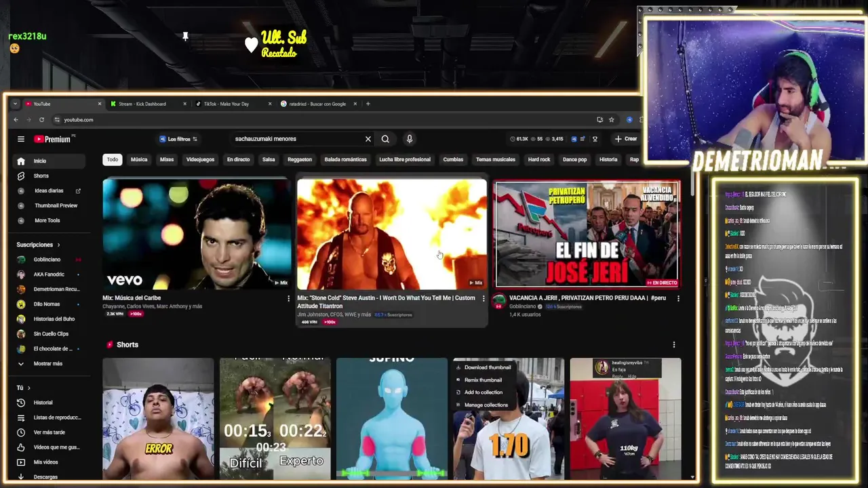Viewport: 868px width, 488px height.
Task: Open the YouTube hamburger guide menu
Action: pyautogui.click(x=21, y=139)
